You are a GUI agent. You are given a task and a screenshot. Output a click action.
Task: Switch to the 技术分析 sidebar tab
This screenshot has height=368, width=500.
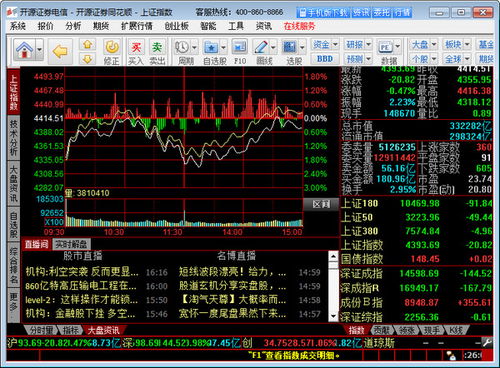(13, 138)
